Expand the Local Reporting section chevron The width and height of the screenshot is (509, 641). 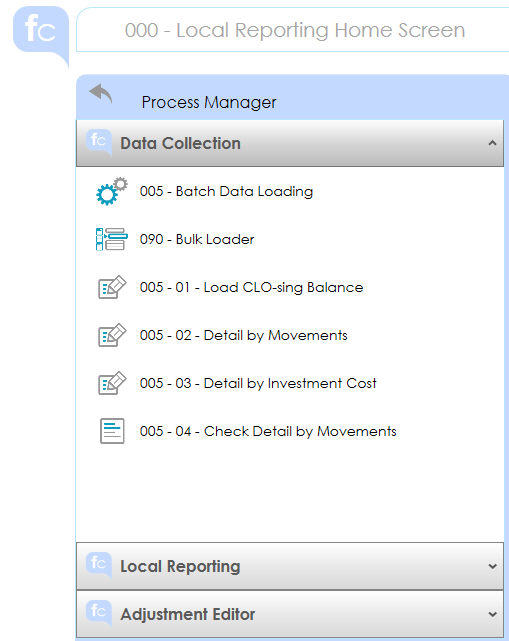tap(492, 566)
